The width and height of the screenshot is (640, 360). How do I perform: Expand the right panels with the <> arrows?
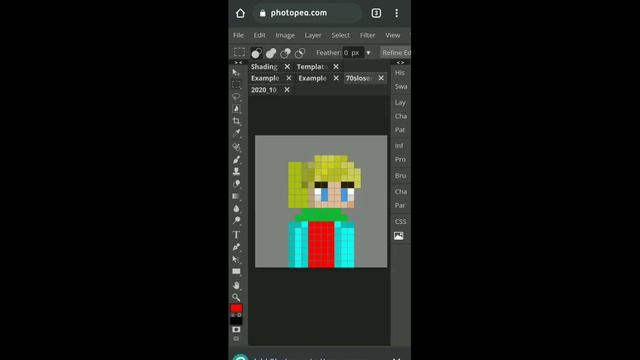tap(400, 62)
